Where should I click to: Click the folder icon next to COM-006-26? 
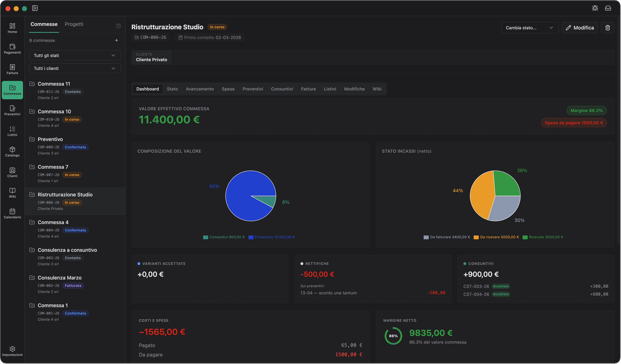(137, 37)
